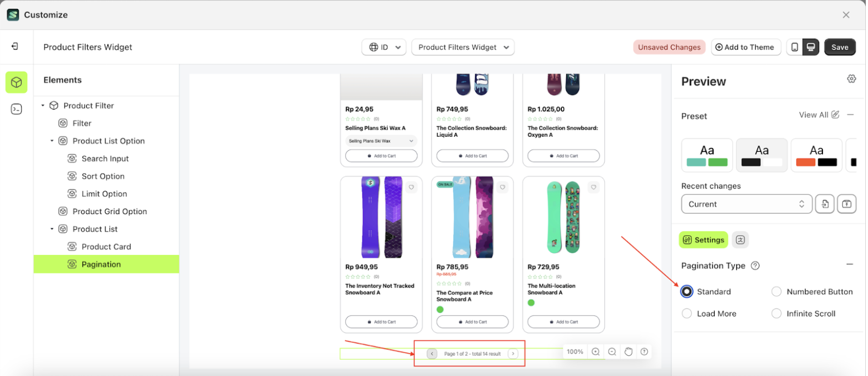Viewport: 868px width, 376px height.
Task: Select the Infinite Scroll pagination option
Action: (x=776, y=313)
